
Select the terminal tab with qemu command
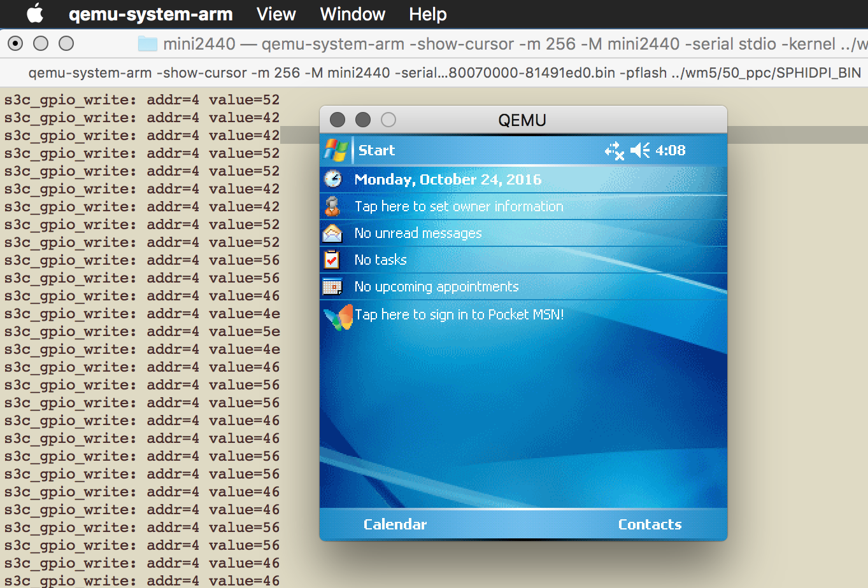tap(445, 73)
